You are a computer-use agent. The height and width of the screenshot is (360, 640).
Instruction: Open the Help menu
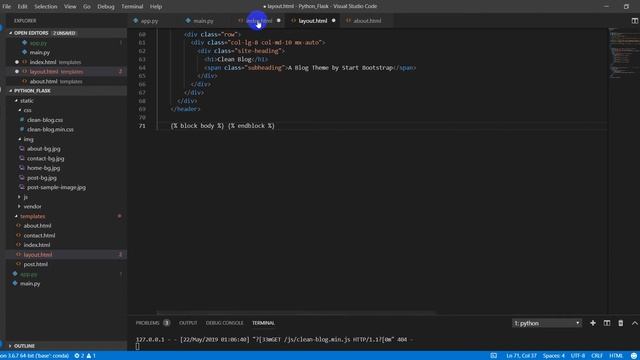[156, 7]
